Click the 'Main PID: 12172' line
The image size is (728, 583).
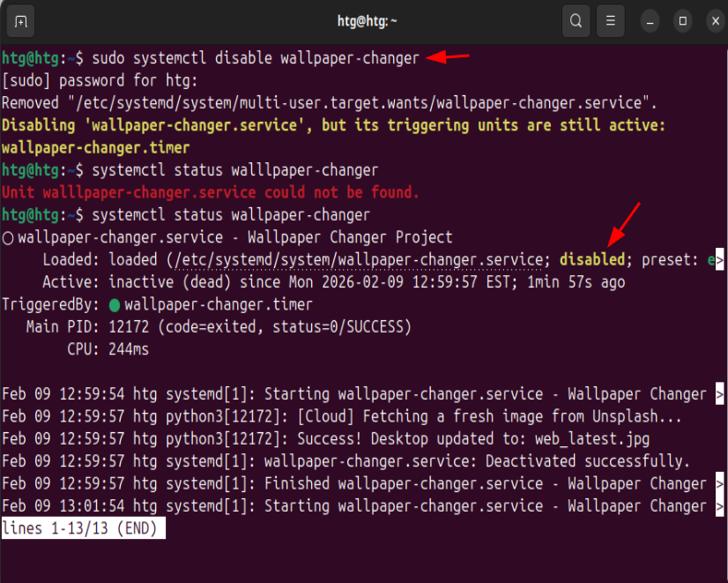coord(219,327)
